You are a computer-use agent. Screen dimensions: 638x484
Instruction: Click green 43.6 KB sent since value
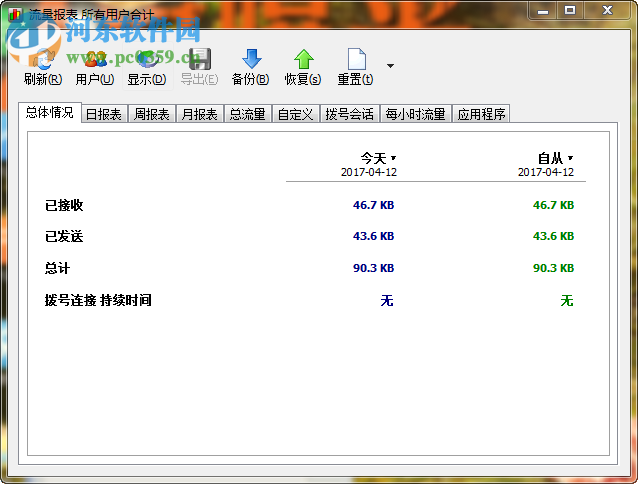point(553,236)
